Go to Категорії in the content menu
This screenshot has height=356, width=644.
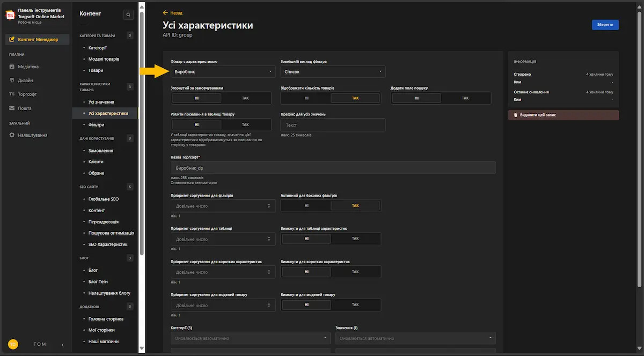[x=97, y=48]
